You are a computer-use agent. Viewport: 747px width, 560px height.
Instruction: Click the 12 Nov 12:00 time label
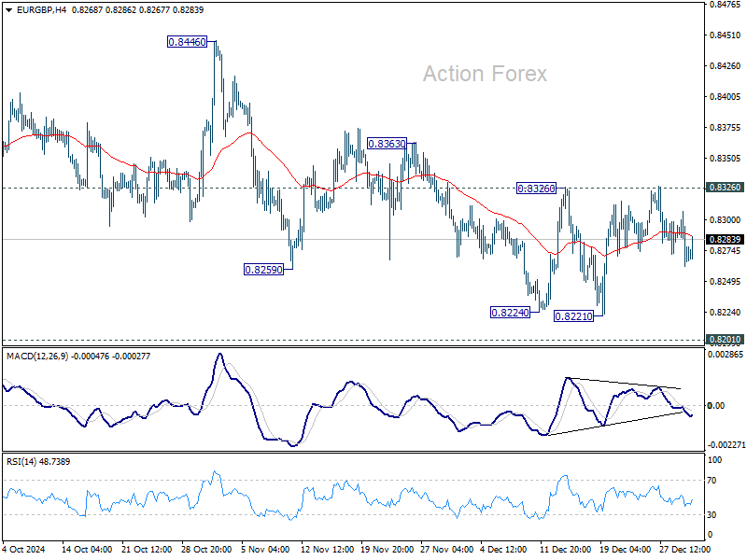click(328, 549)
